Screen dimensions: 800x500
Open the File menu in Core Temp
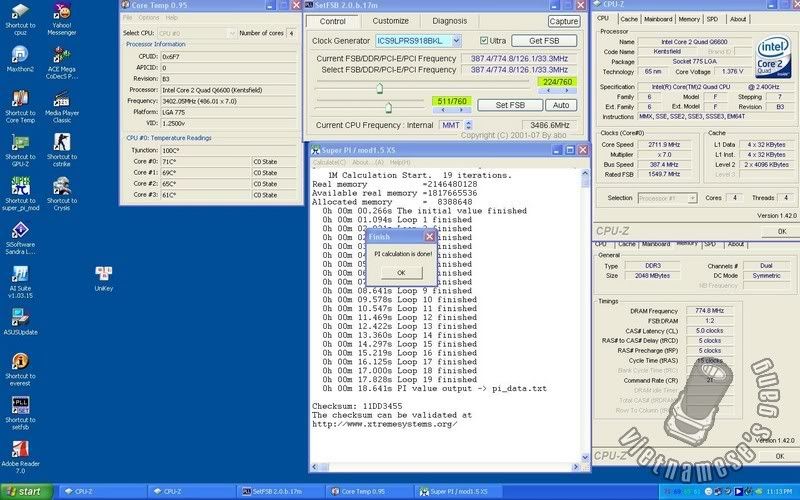tap(128, 18)
